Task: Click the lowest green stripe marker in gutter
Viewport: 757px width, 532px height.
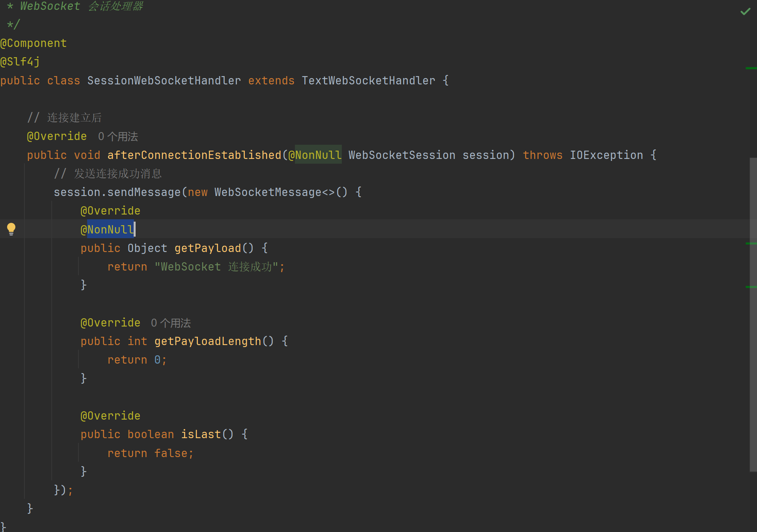Action: pyautogui.click(x=751, y=287)
